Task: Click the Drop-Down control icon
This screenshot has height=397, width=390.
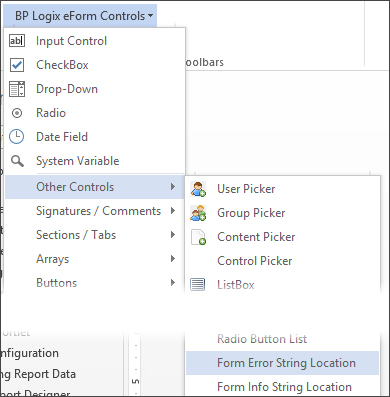Action: point(17,89)
